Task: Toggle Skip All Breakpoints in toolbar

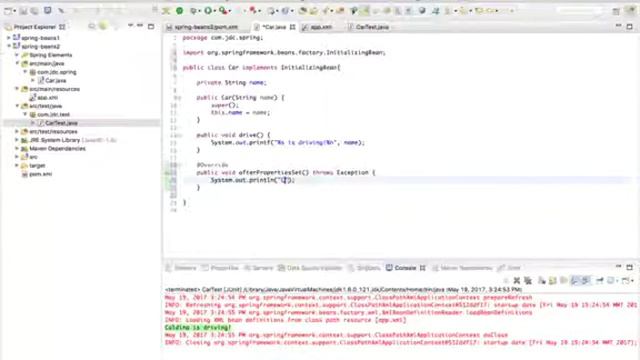Action: coord(61,11)
